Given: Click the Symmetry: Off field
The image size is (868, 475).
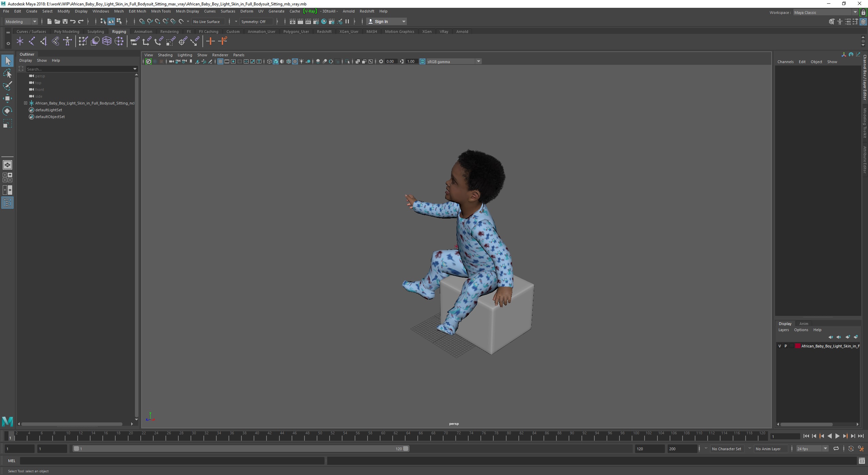Looking at the screenshot, I should click(256, 21).
